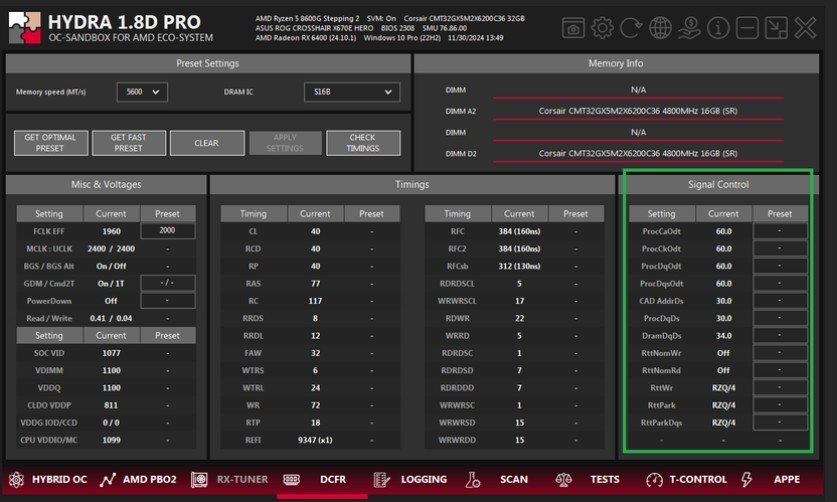Open the DRAM IC dropdown
The width and height of the screenshot is (837, 502).
[352, 92]
